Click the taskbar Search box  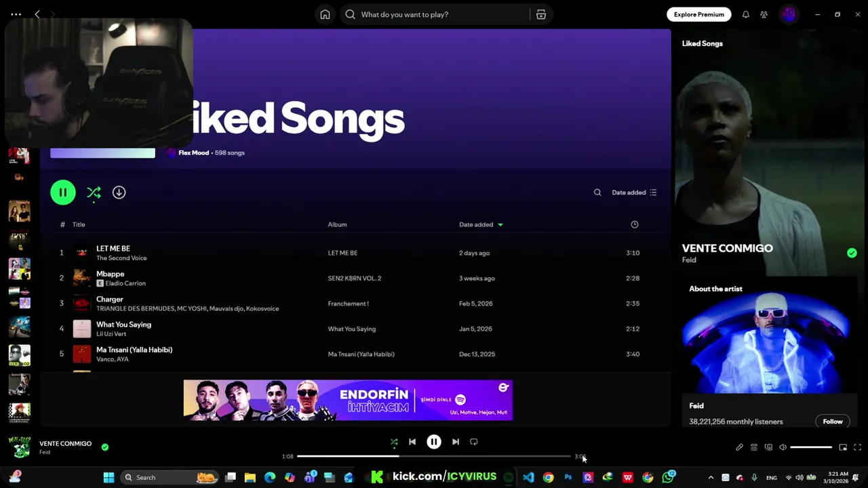click(x=170, y=477)
